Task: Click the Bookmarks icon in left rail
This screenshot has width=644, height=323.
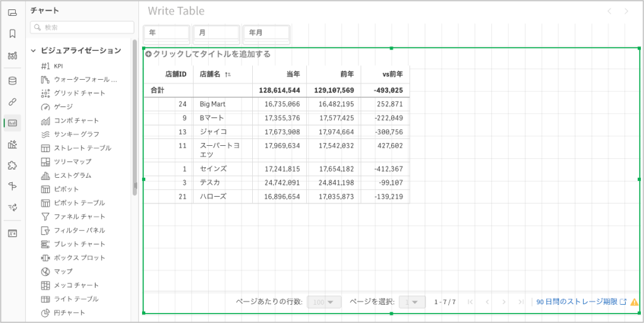Action: [13, 34]
